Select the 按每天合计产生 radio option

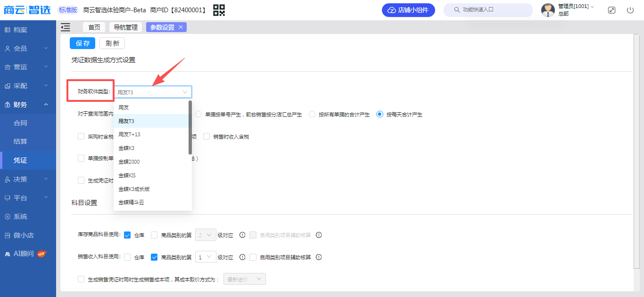click(x=380, y=114)
